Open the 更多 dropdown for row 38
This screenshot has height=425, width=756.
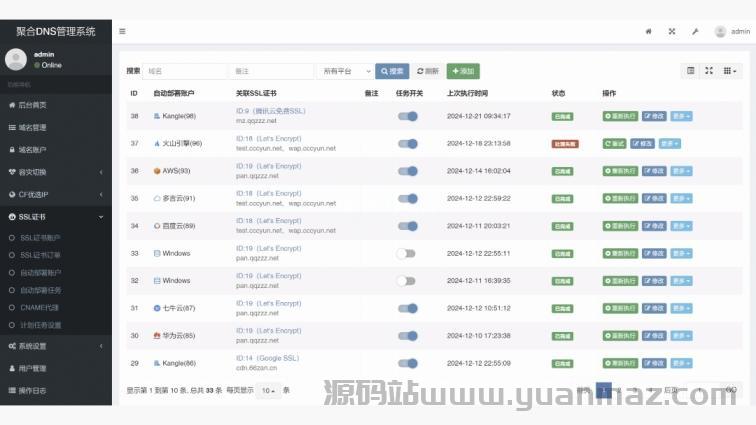pyautogui.click(x=681, y=116)
